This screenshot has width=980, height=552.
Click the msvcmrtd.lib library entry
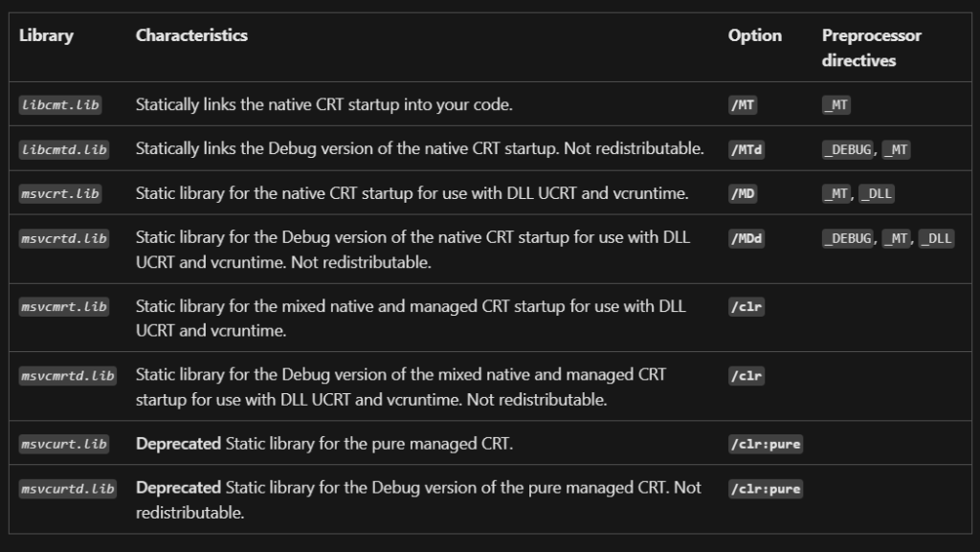click(x=67, y=375)
